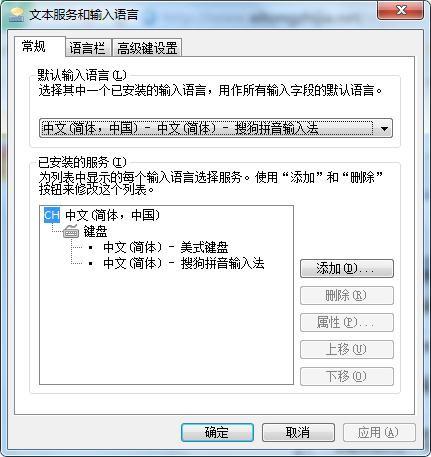The height and width of the screenshot is (457, 431).
Task: Open 属性(P)... for the selected service
Action: [347, 322]
